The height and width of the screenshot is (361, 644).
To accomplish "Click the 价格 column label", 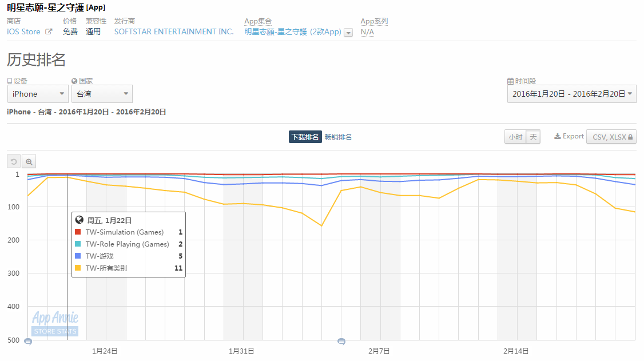I will coord(70,21).
